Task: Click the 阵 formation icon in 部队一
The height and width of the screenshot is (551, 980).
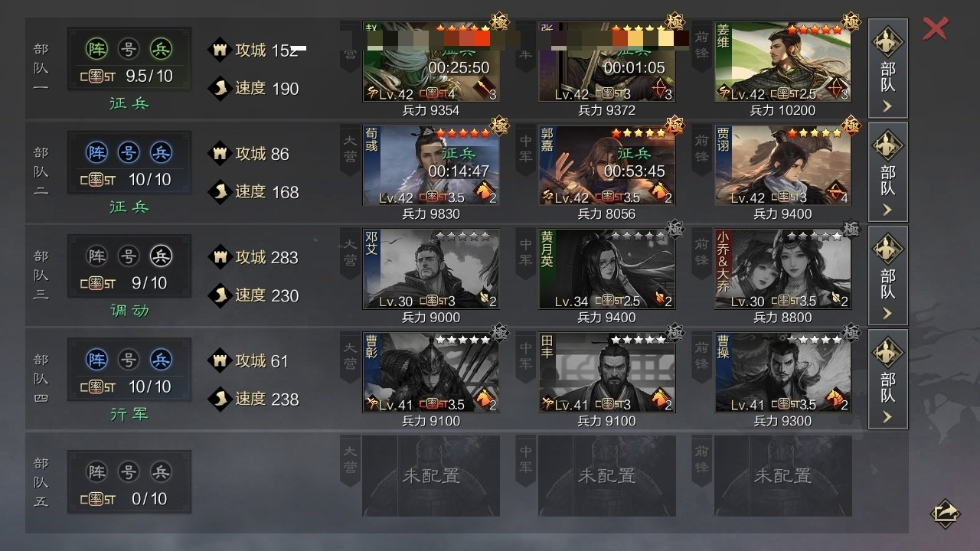Action: (x=97, y=49)
